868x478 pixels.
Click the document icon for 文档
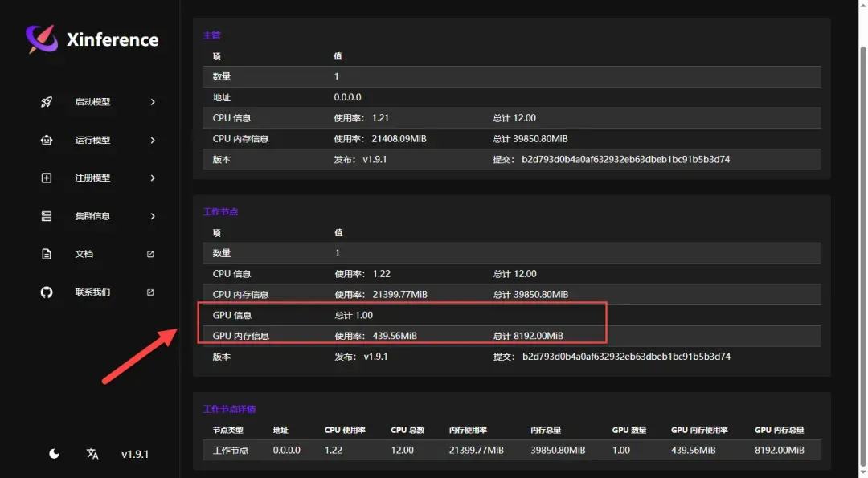point(47,254)
